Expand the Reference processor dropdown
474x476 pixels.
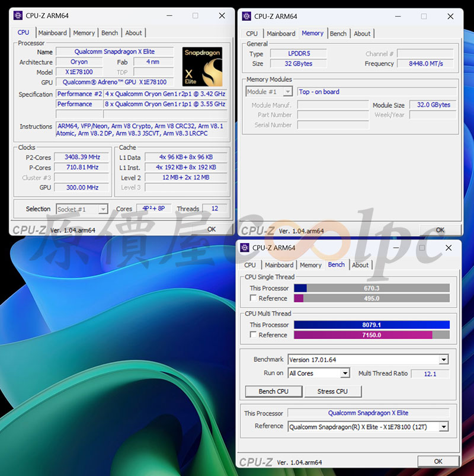(444, 427)
